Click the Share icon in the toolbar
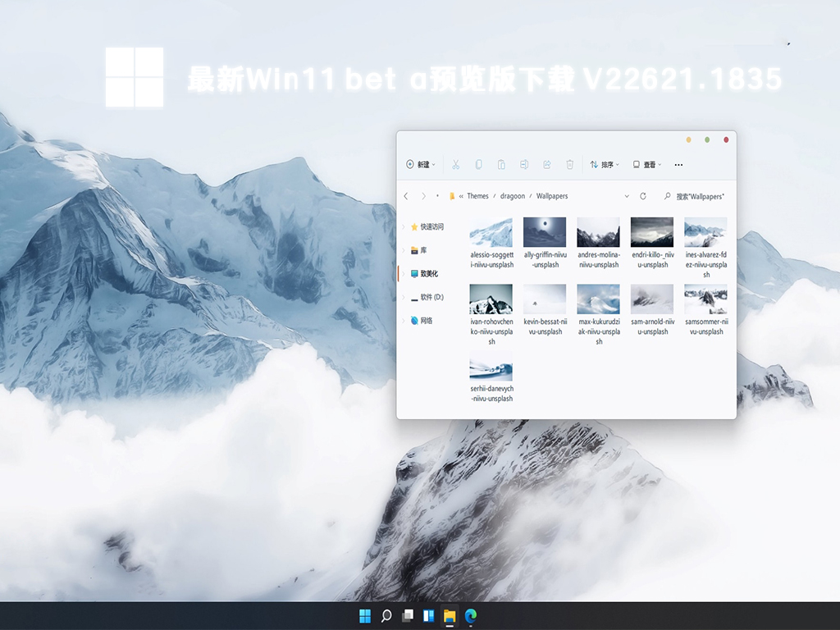This screenshot has width=840, height=630. [546, 164]
